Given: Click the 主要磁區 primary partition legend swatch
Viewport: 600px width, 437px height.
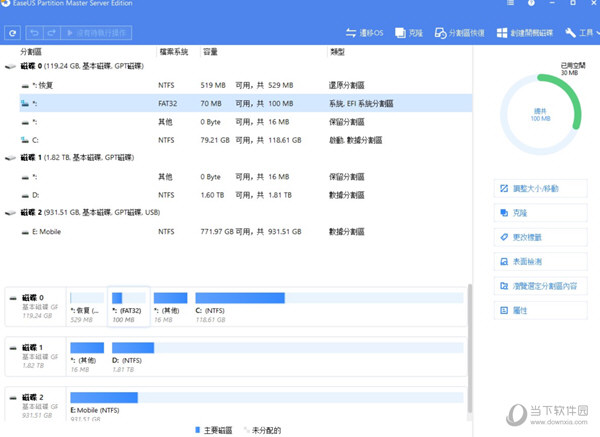Looking at the screenshot, I should point(198,430).
